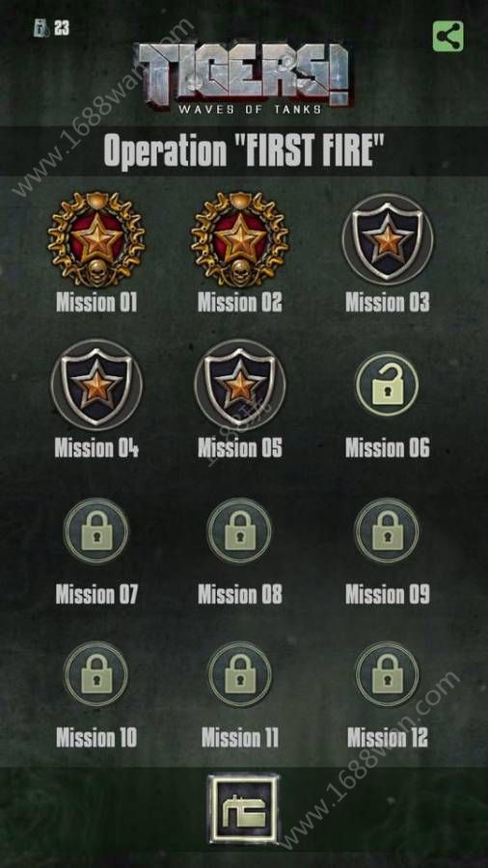Tap the locked Mission 07 padlock
The width and height of the screenshot is (488, 868).
click(96, 530)
